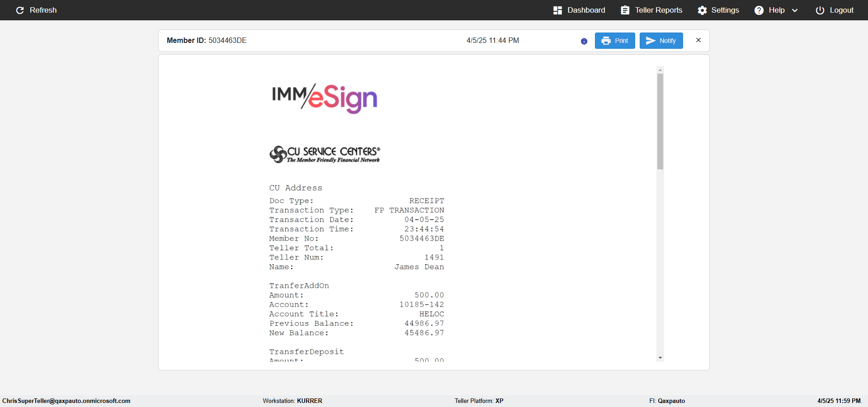Open the Help menu
This screenshot has width=868, height=407.
click(776, 10)
